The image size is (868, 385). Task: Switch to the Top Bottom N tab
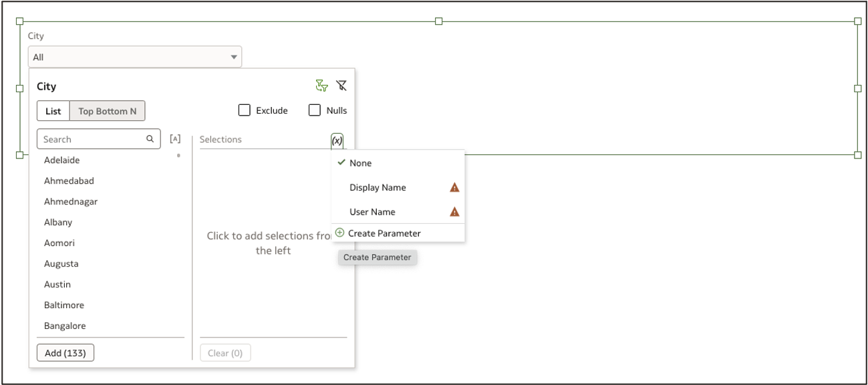[107, 111]
